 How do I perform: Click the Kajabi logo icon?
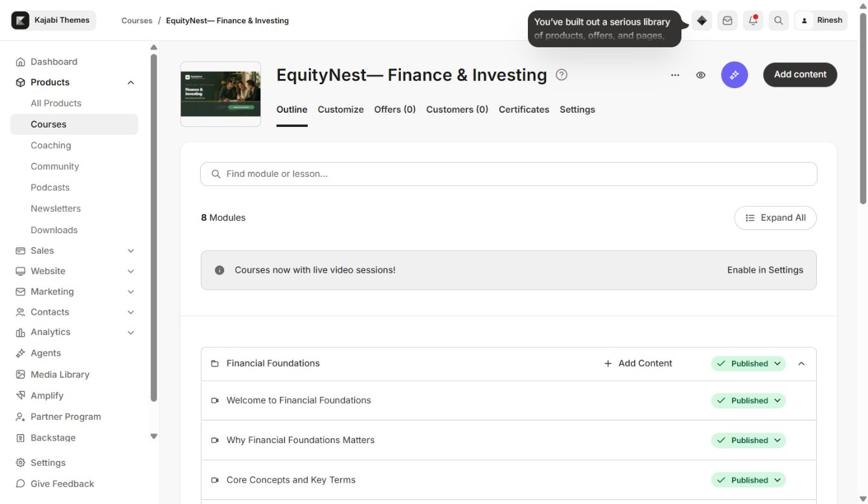[21, 20]
